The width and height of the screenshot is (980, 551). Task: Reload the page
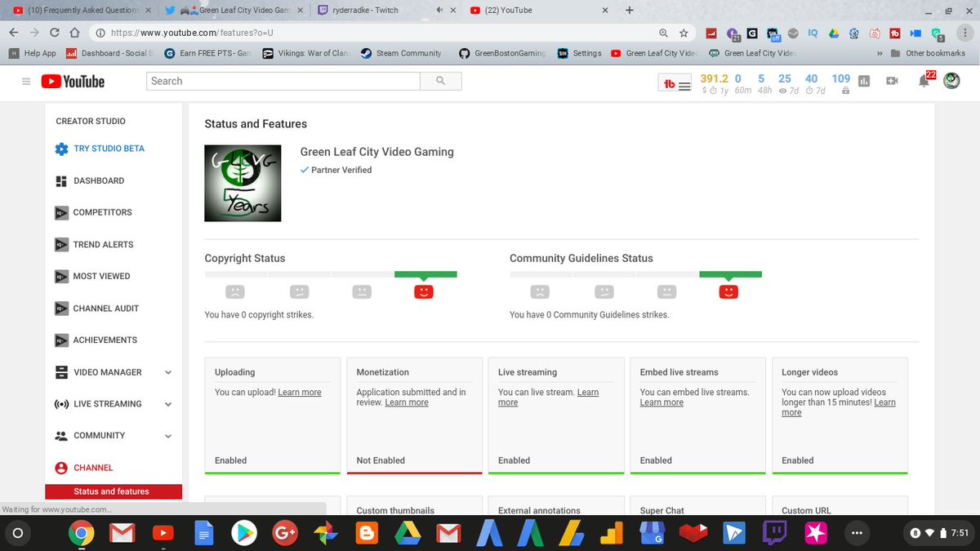pos(54,33)
